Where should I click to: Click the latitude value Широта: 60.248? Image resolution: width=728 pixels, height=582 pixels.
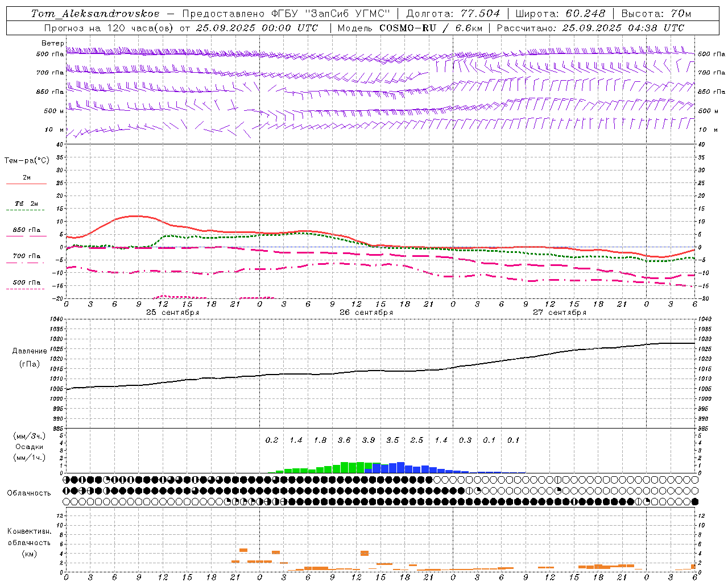point(561,14)
